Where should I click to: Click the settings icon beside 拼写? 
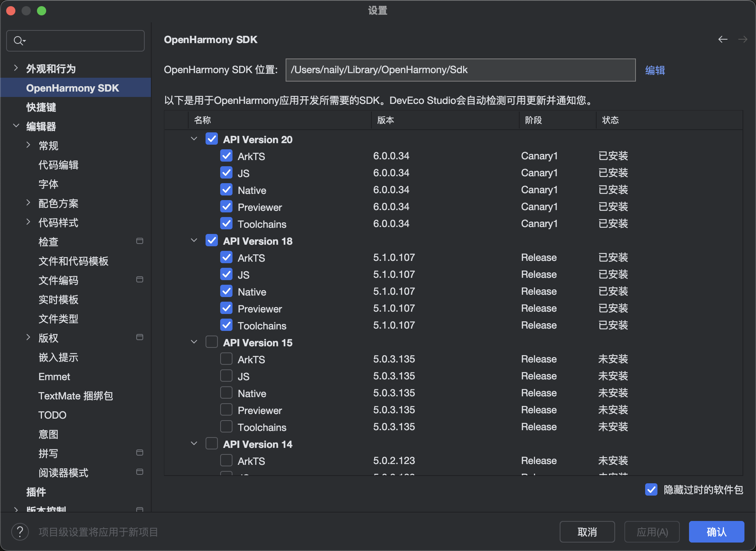click(x=140, y=453)
